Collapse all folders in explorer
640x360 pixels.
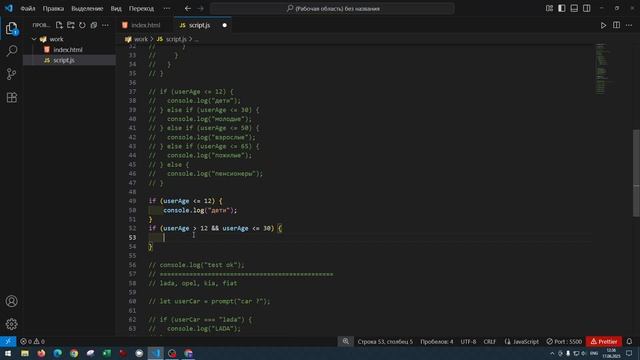(x=93, y=25)
